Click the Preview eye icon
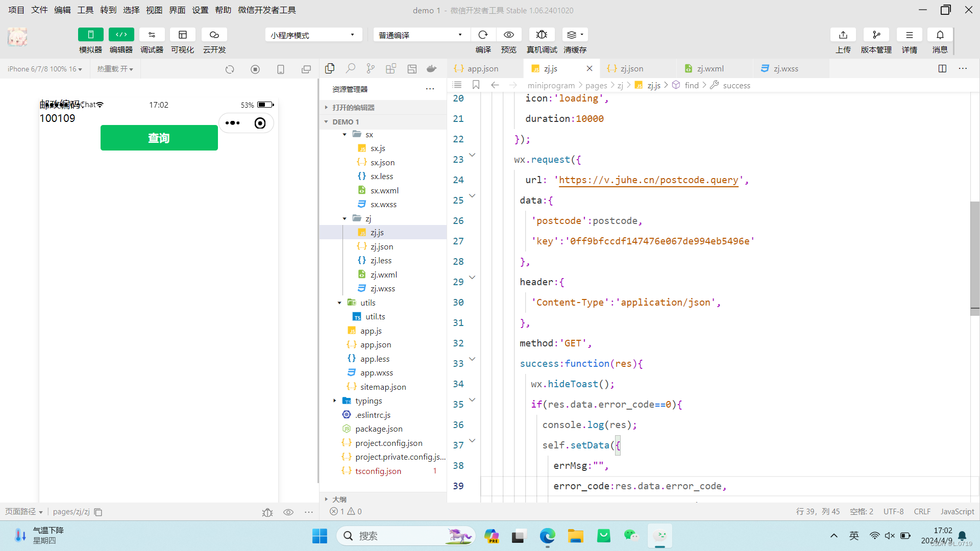This screenshot has width=980, height=551. pyautogui.click(x=509, y=35)
